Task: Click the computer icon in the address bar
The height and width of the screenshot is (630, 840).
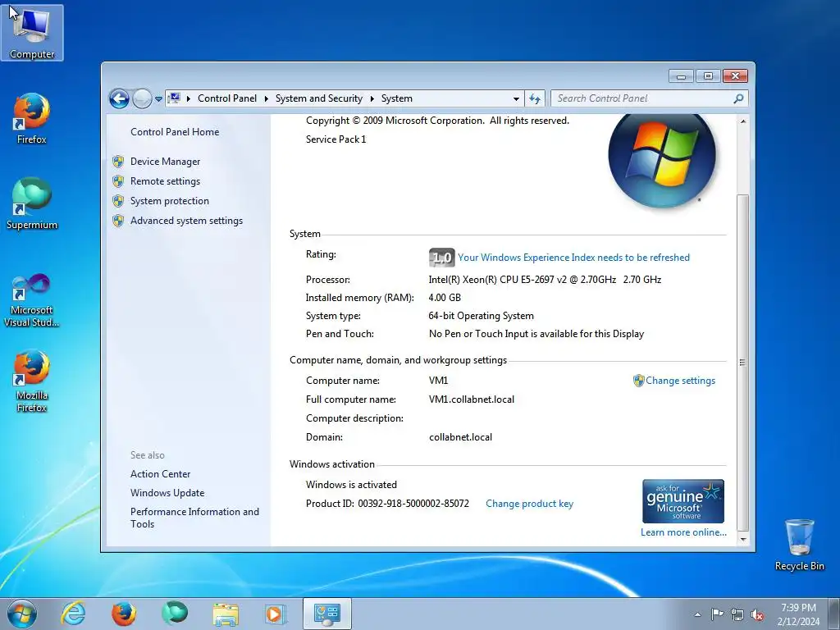Action: (174, 98)
